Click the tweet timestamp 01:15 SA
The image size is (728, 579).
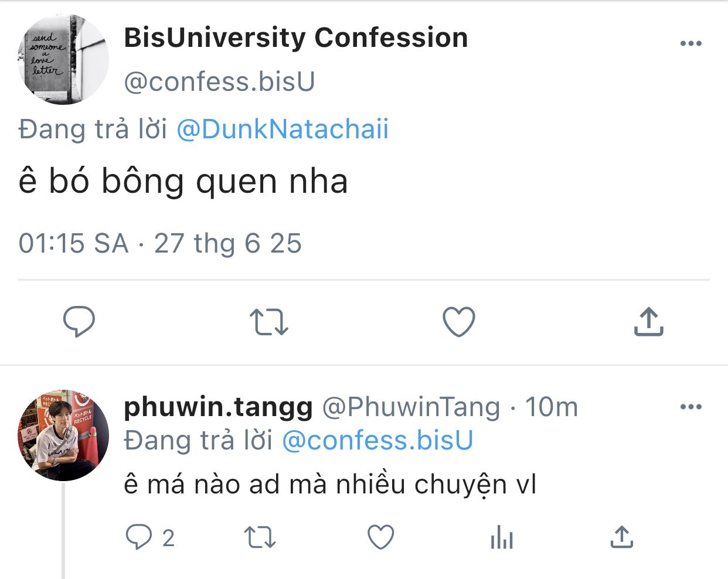tap(73, 243)
